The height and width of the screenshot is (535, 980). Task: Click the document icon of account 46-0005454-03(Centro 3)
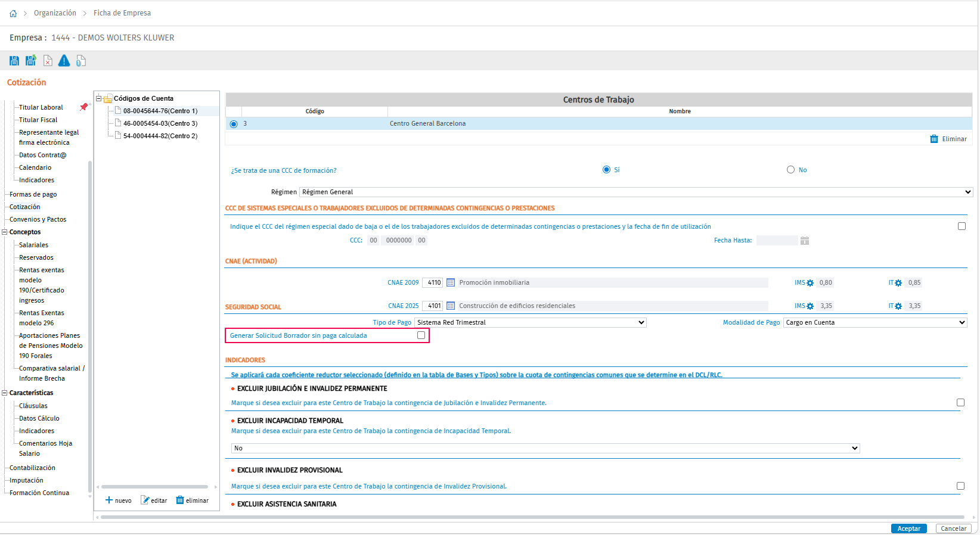[118, 123]
